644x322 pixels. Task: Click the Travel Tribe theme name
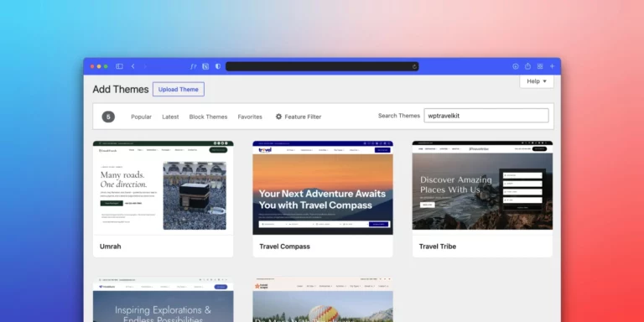[x=438, y=247]
